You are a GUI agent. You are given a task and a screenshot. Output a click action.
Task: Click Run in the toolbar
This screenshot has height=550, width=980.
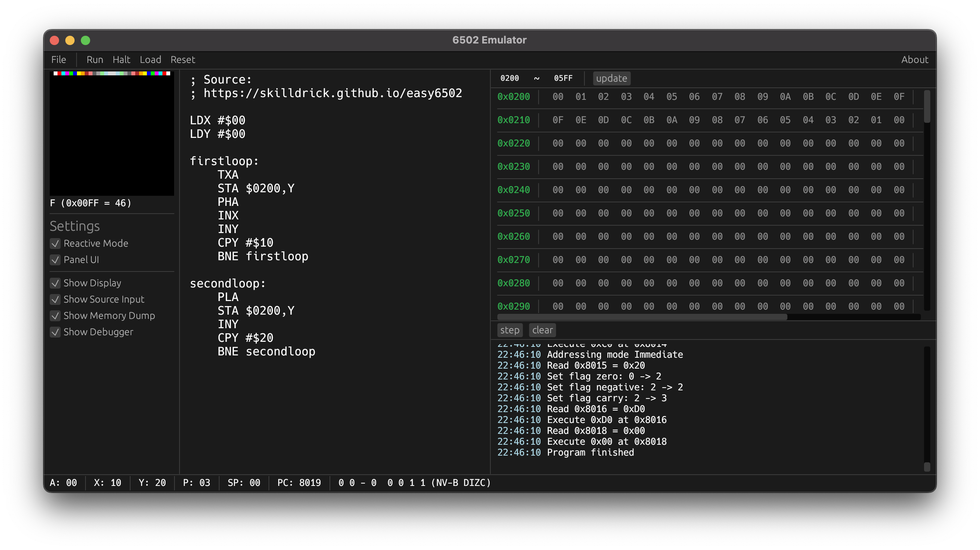(95, 60)
